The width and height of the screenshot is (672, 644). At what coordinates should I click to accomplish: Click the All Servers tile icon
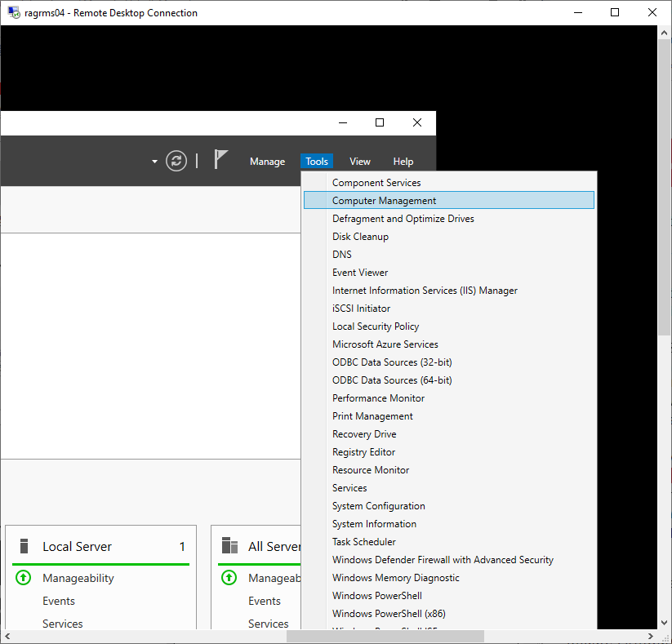[x=229, y=545]
